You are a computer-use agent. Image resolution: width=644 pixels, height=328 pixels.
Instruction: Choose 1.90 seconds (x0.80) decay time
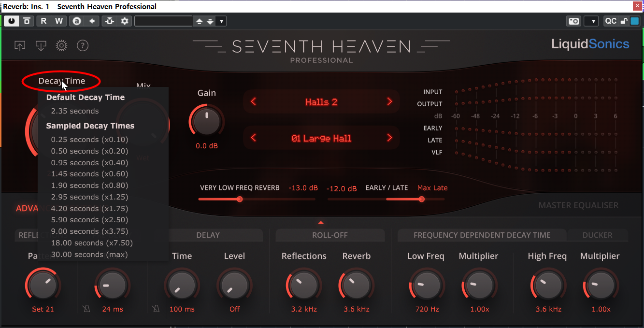[90, 185]
